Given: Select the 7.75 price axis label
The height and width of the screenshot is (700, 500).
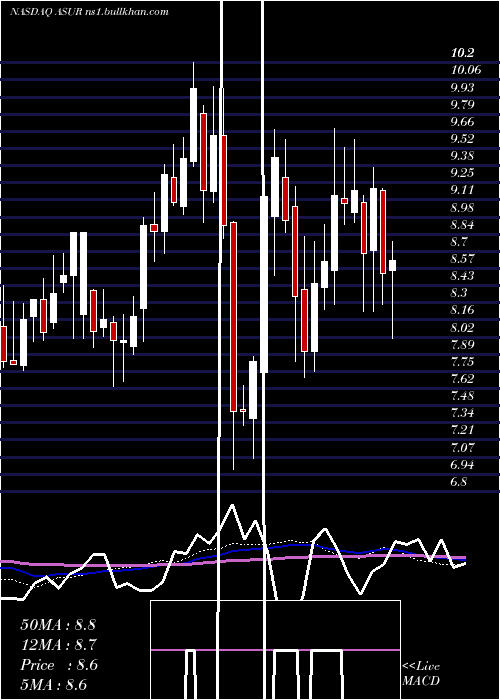Looking at the screenshot, I should pos(462,362).
